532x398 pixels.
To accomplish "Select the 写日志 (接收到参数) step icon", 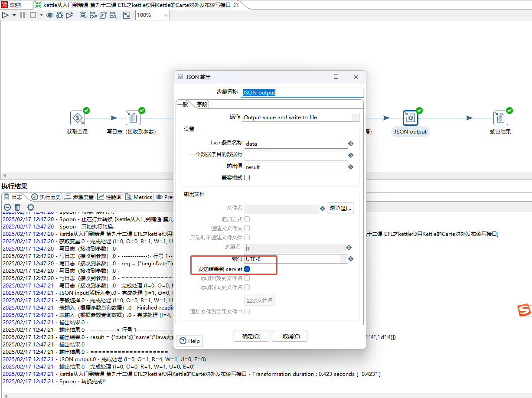I will point(133,118).
